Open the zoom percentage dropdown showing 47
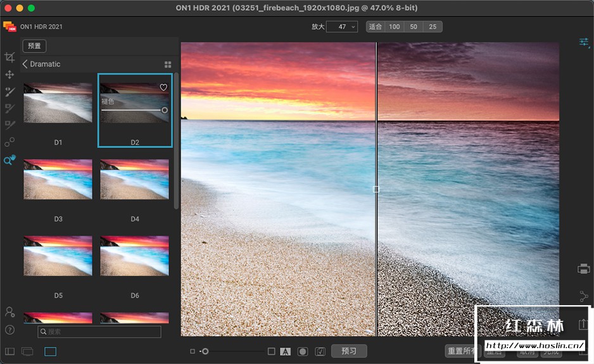 342,27
